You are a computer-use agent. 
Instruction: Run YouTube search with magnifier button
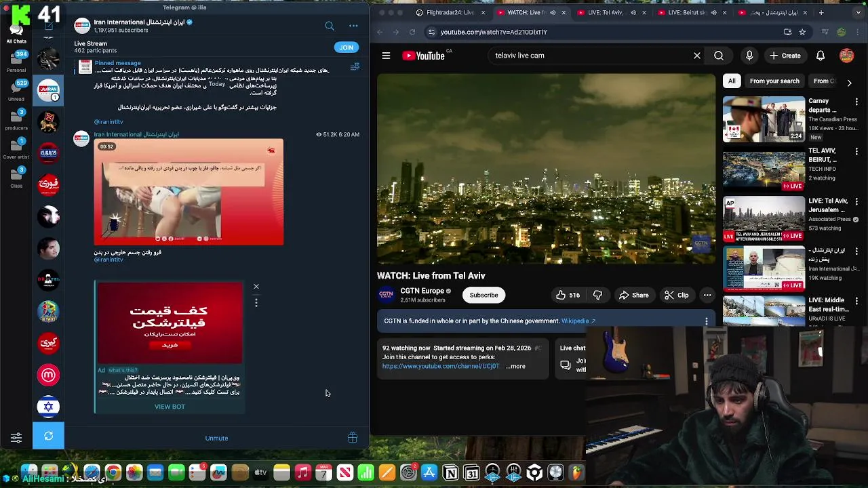click(719, 56)
